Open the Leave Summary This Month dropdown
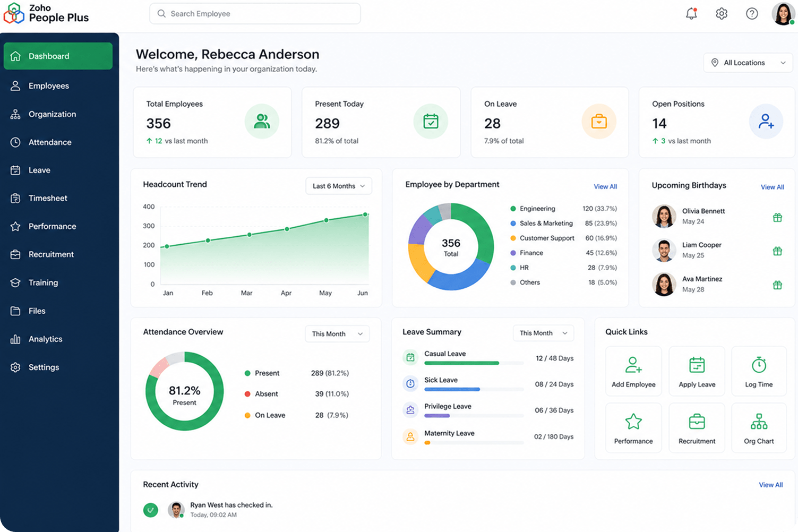 (x=543, y=333)
